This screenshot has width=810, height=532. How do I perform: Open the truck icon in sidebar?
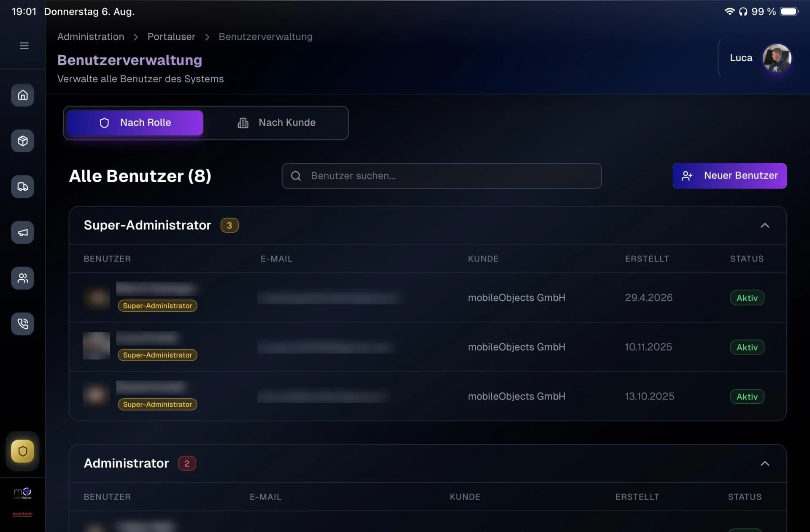click(23, 186)
